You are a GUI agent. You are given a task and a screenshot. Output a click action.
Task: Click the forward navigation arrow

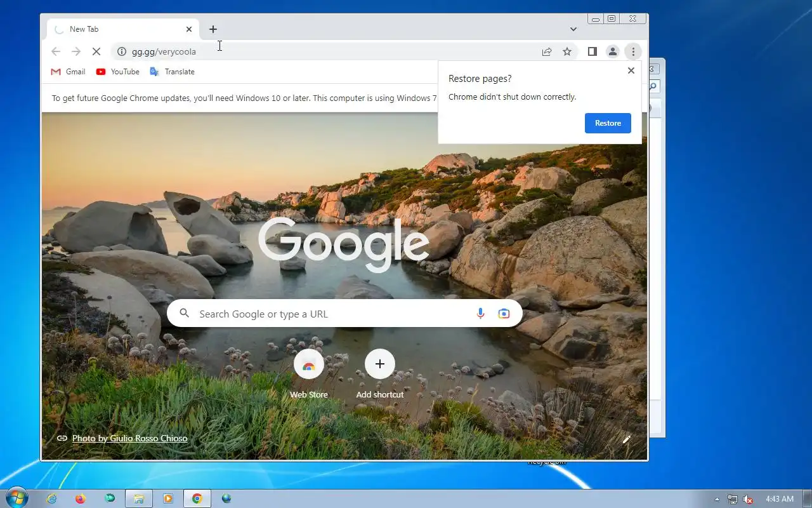point(76,51)
